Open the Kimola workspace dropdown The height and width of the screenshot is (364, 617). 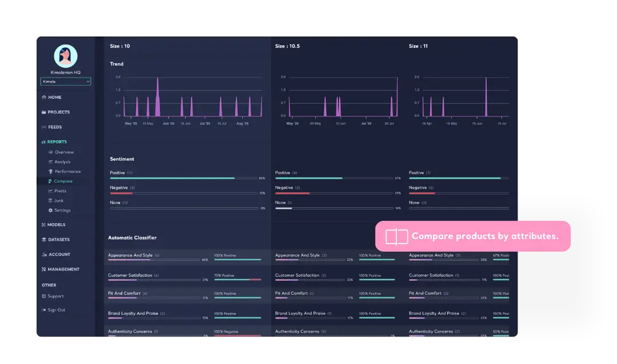pyautogui.click(x=66, y=82)
